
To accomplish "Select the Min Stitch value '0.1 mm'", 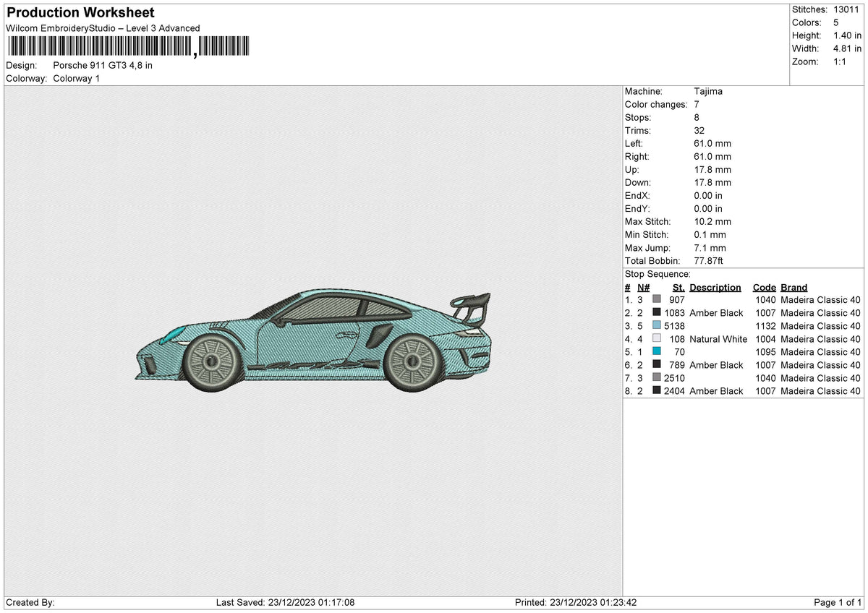I will tap(710, 234).
